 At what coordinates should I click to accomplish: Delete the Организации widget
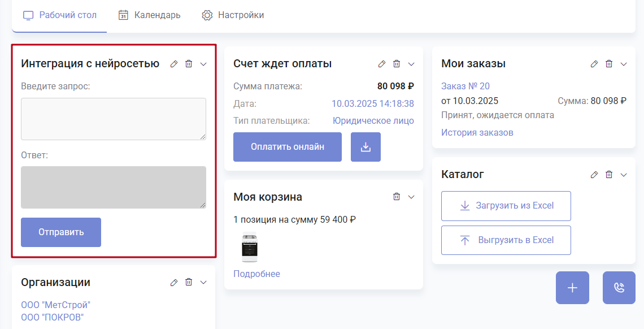[x=189, y=282]
